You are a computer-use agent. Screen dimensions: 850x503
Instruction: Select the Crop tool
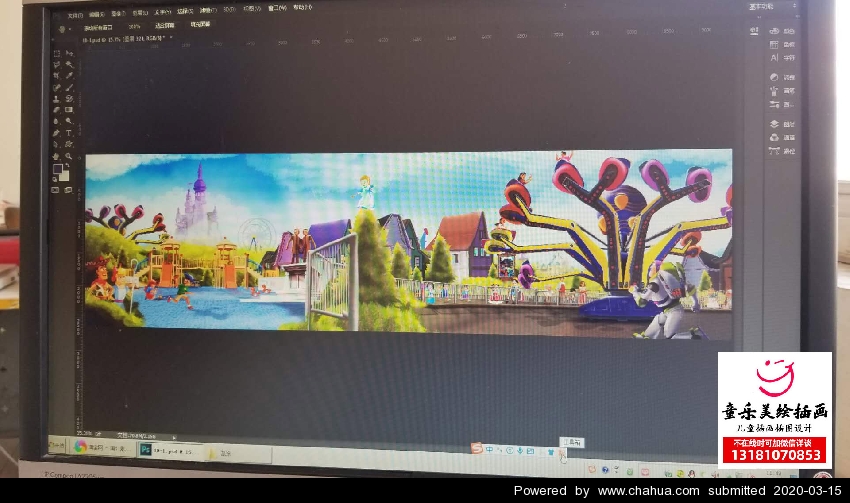click(x=56, y=76)
